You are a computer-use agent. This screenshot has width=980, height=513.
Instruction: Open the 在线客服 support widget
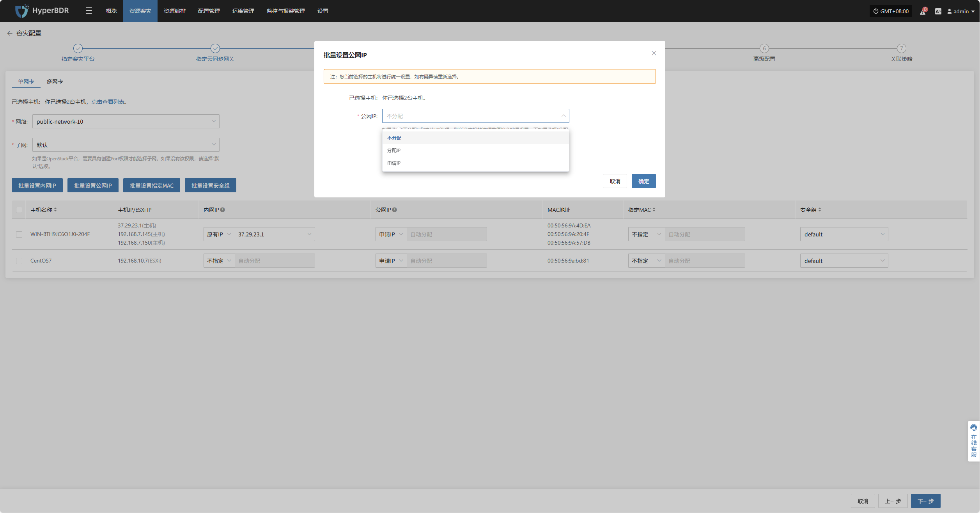tap(974, 441)
